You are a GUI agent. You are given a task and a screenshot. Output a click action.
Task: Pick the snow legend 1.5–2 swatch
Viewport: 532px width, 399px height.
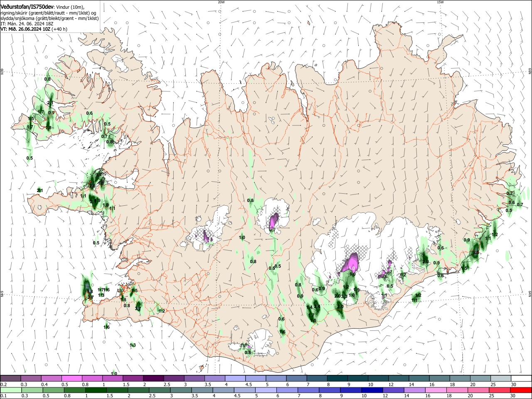(133, 378)
